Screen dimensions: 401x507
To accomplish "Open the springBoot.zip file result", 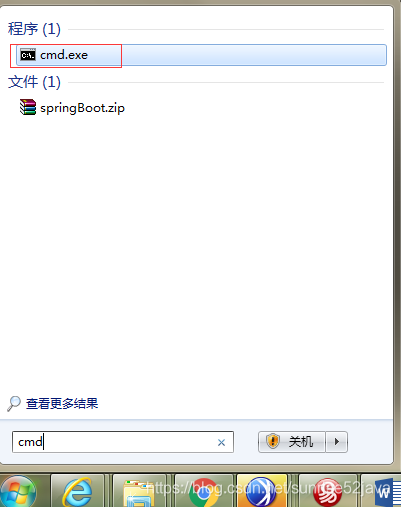I will tap(82, 108).
